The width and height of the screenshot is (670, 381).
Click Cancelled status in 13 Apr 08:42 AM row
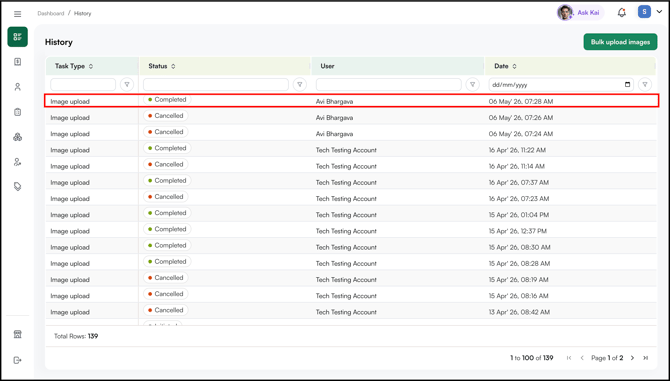tap(165, 310)
